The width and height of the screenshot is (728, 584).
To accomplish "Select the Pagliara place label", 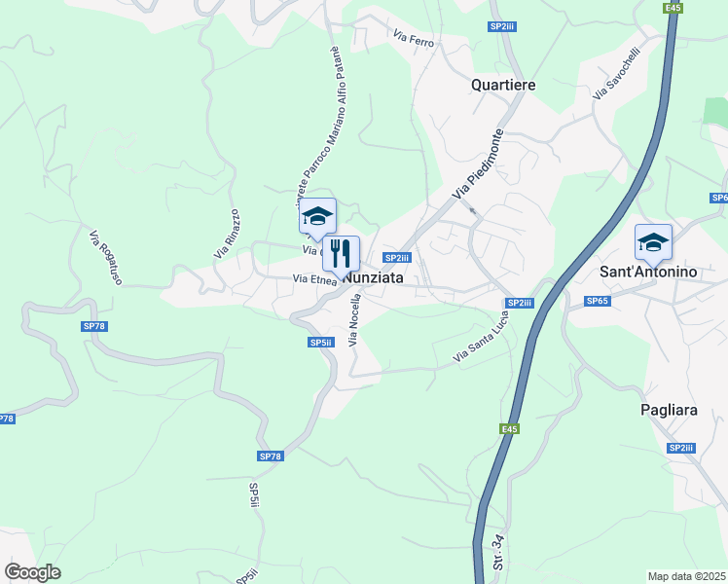I will pyautogui.click(x=669, y=411).
